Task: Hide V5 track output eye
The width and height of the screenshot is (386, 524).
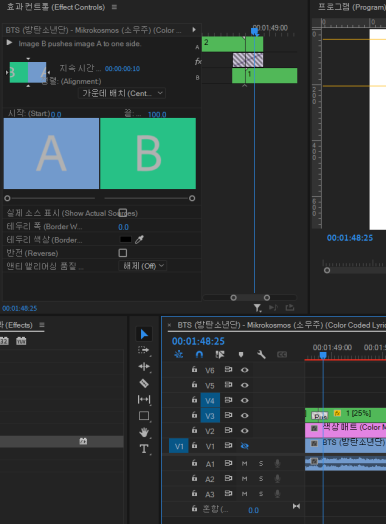Action: [245, 385]
